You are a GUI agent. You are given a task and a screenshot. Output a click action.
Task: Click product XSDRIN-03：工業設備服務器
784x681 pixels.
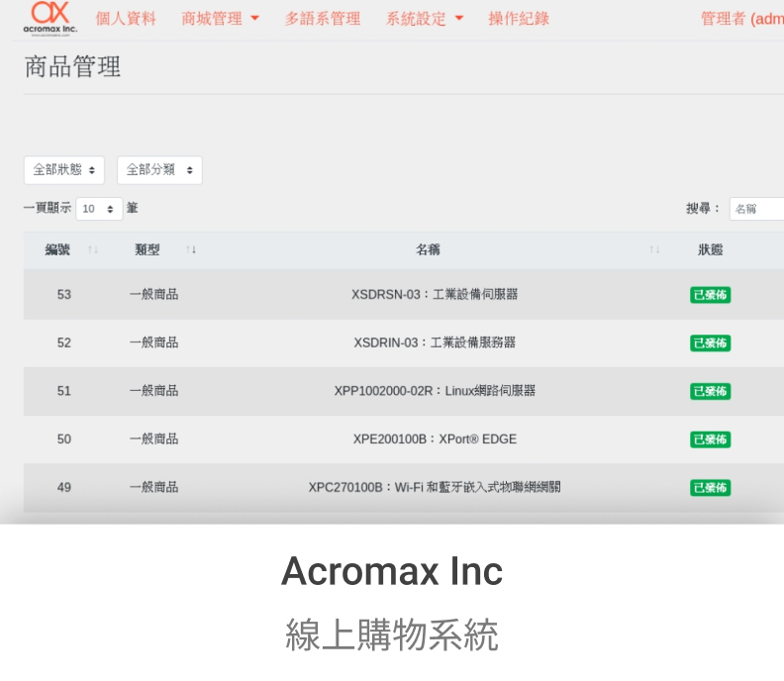(435, 342)
